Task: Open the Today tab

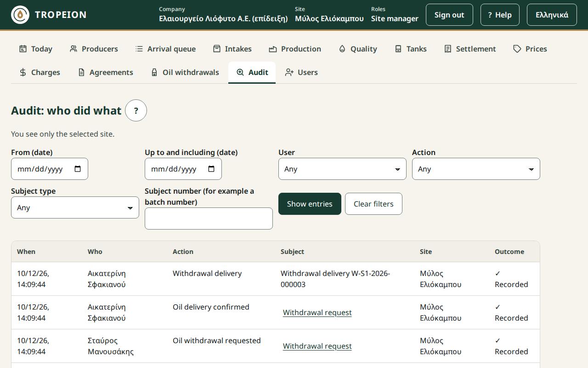Action: click(x=35, y=49)
